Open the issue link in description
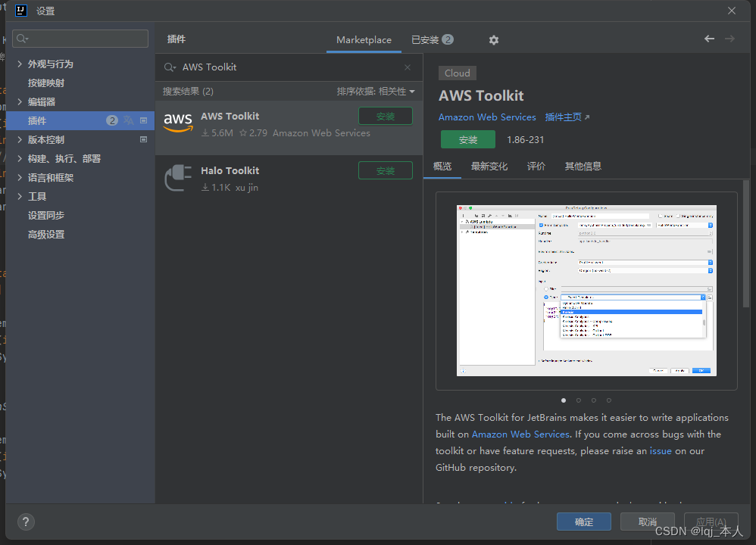Viewport: 756px width, 545px height. (661, 451)
